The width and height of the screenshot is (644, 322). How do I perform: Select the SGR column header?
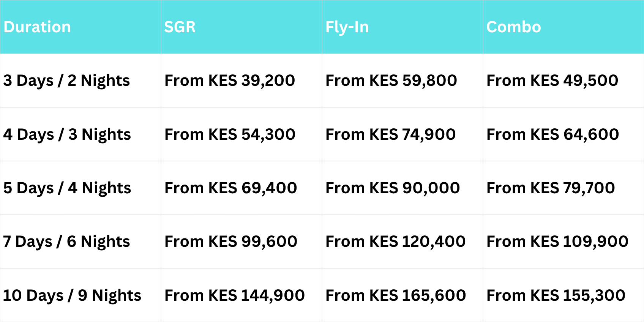[180, 27]
